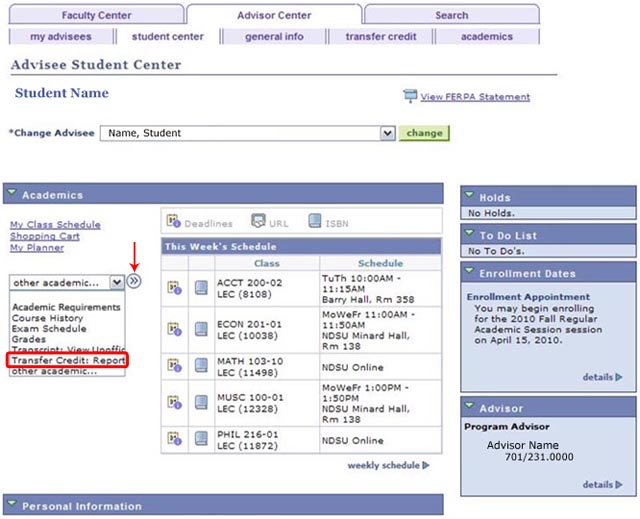Click the FERPA statement icon
Viewport: 640px width, 519px height.
pyautogui.click(x=409, y=96)
